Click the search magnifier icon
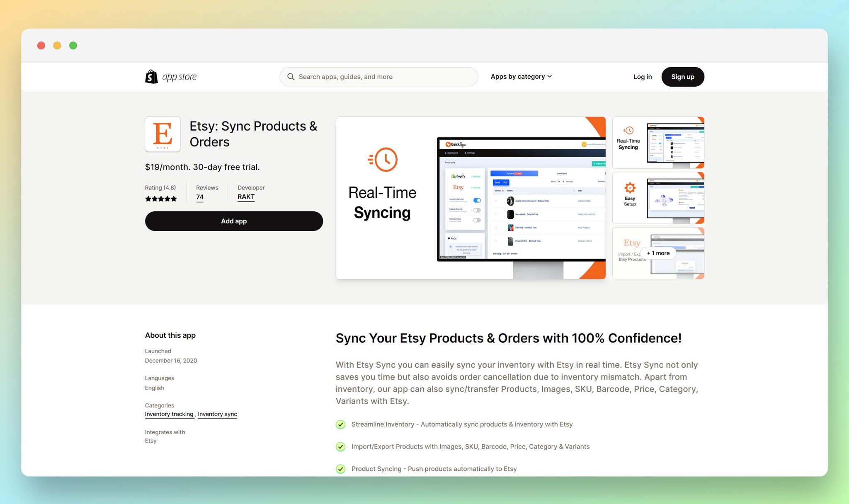This screenshot has width=849, height=504. coord(291,77)
